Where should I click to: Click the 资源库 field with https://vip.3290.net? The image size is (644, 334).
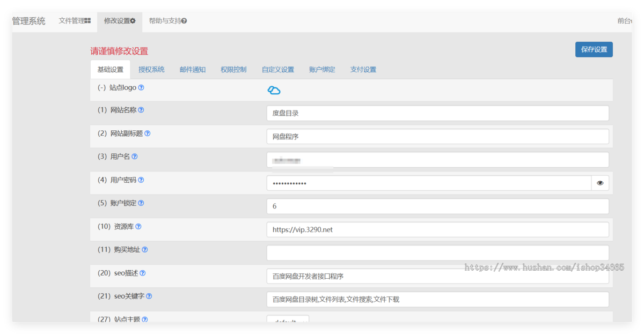point(438,229)
